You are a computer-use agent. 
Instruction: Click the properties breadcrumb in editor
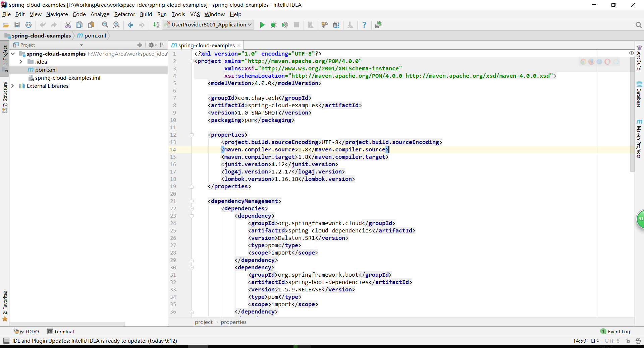click(x=233, y=322)
